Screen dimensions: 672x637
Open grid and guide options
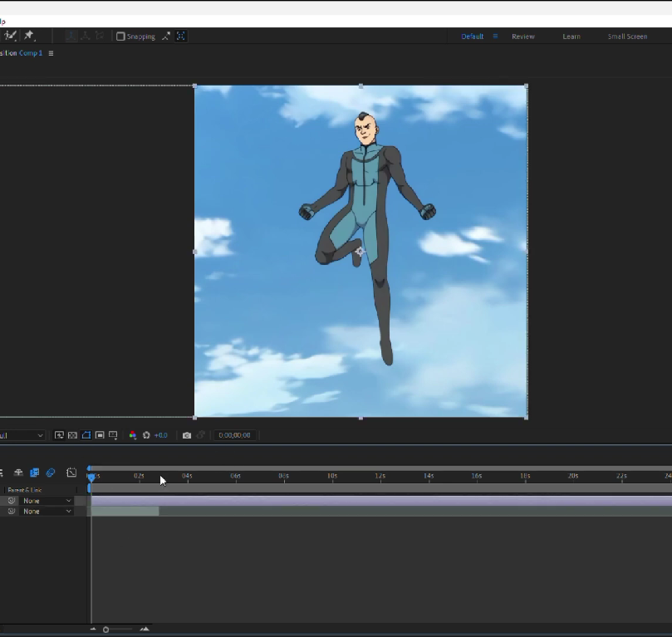click(113, 435)
